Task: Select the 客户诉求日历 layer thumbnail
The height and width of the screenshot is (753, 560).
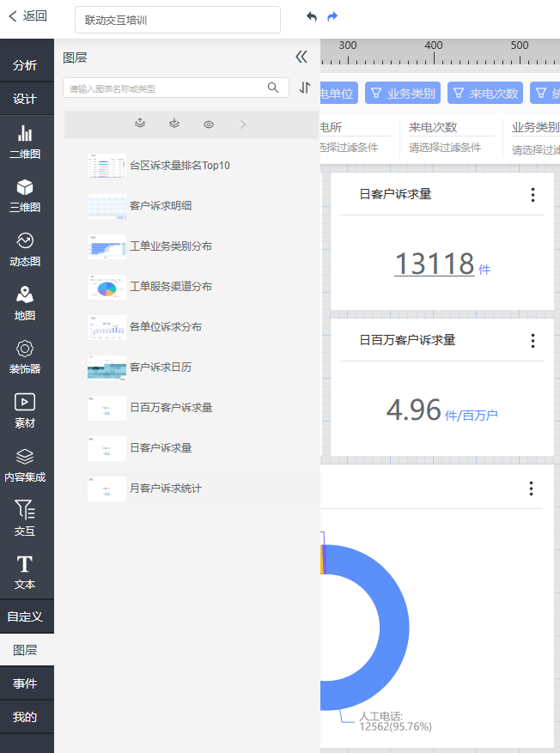Action: pyautogui.click(x=107, y=367)
